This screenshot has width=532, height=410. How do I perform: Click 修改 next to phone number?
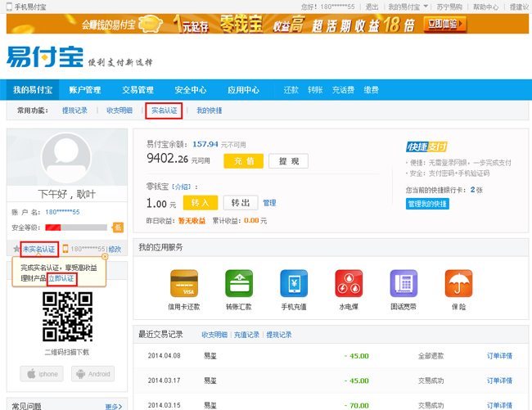coord(115,250)
